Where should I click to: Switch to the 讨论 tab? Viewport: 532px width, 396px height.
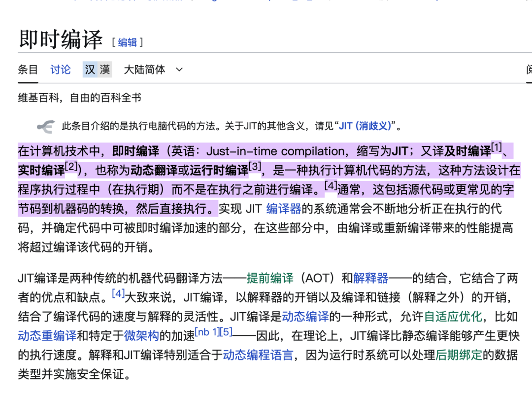[60, 70]
